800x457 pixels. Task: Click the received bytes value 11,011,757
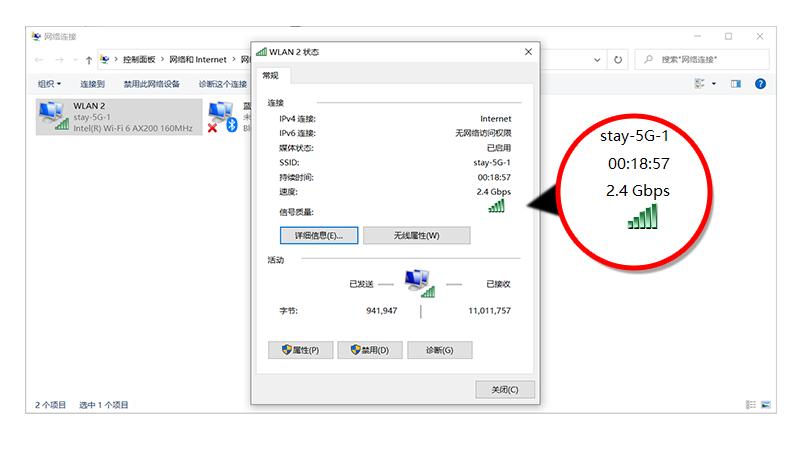pos(489,310)
